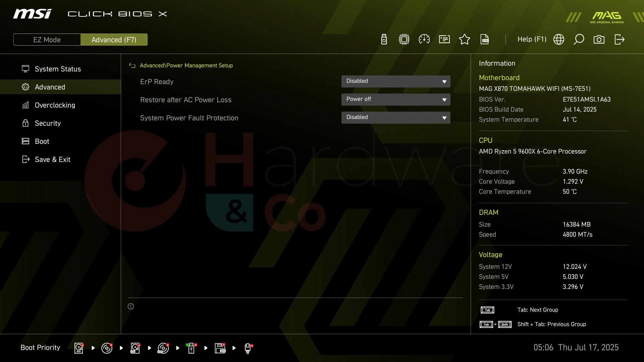Viewport: 644px width, 362px height.
Task: Open Save & Exit
Action: 60,160
